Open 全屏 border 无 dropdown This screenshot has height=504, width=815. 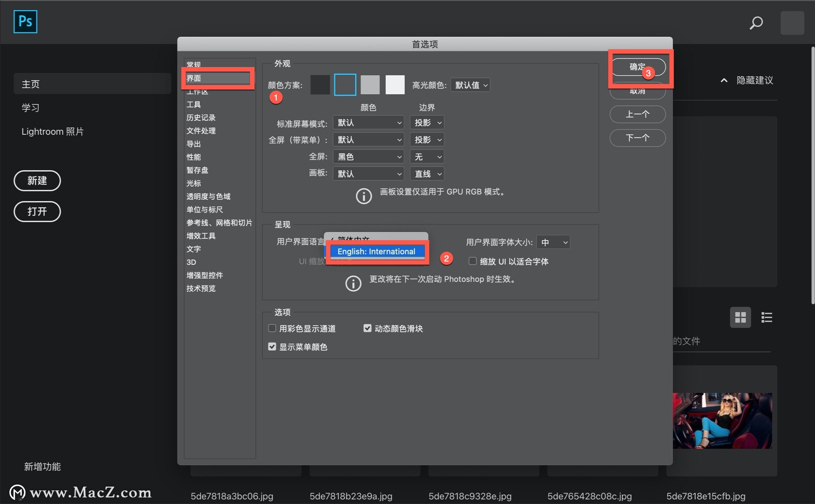427,157
